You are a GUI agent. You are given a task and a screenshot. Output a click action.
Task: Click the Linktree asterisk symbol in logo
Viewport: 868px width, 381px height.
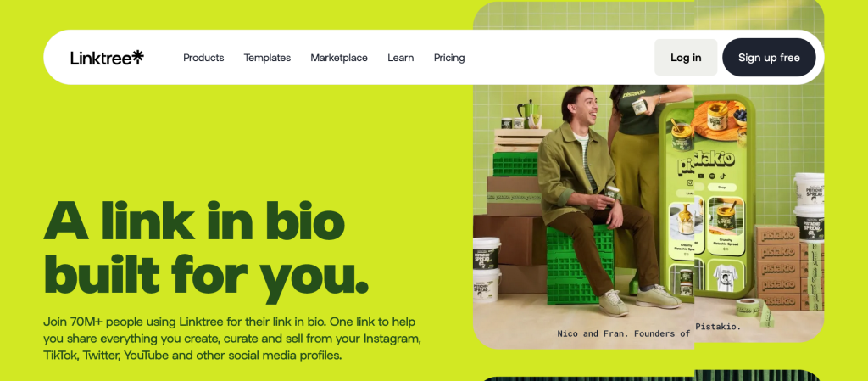click(x=138, y=56)
